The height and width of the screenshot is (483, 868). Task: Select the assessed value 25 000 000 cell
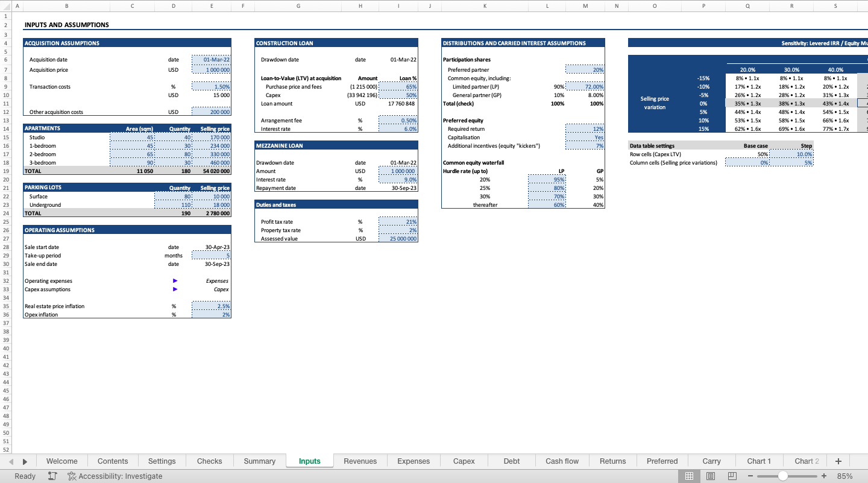coord(398,239)
